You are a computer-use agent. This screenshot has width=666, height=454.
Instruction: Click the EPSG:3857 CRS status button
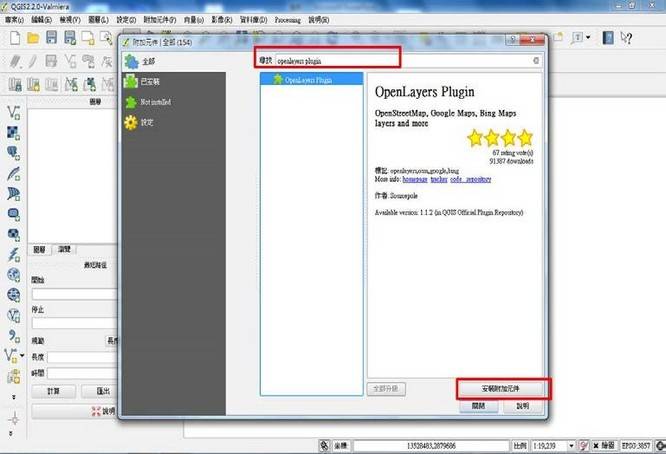click(x=636, y=446)
